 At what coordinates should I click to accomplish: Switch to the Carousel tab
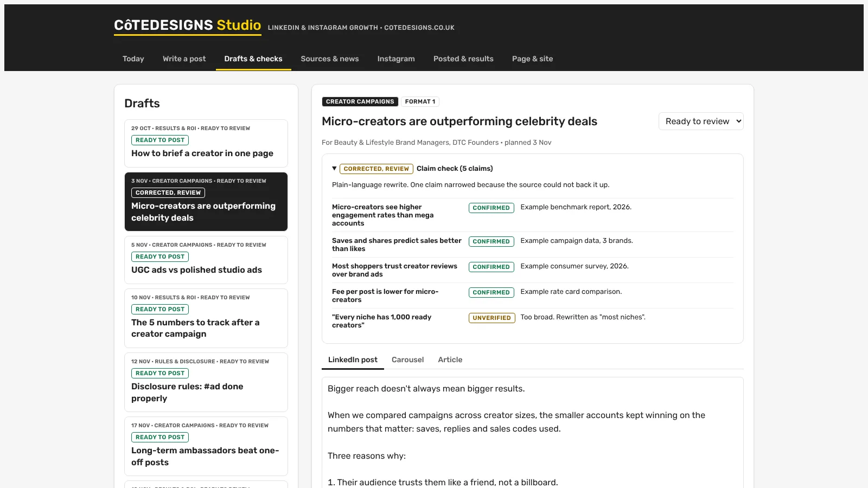pos(408,359)
